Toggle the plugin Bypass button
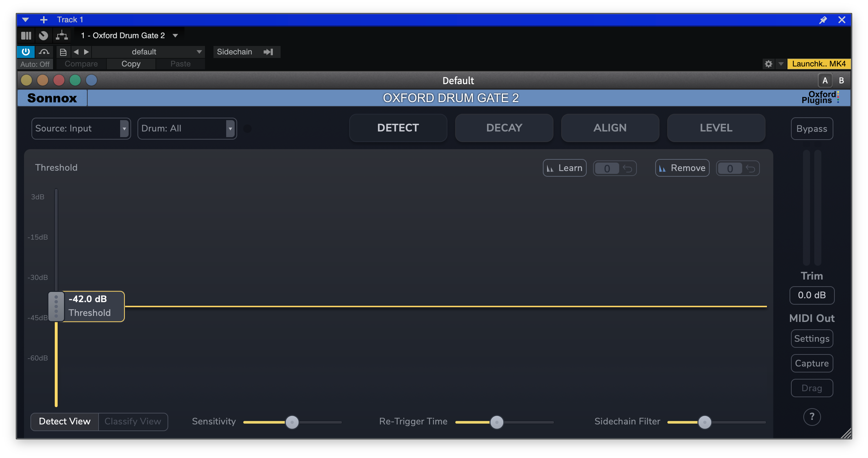868x458 pixels. point(811,129)
